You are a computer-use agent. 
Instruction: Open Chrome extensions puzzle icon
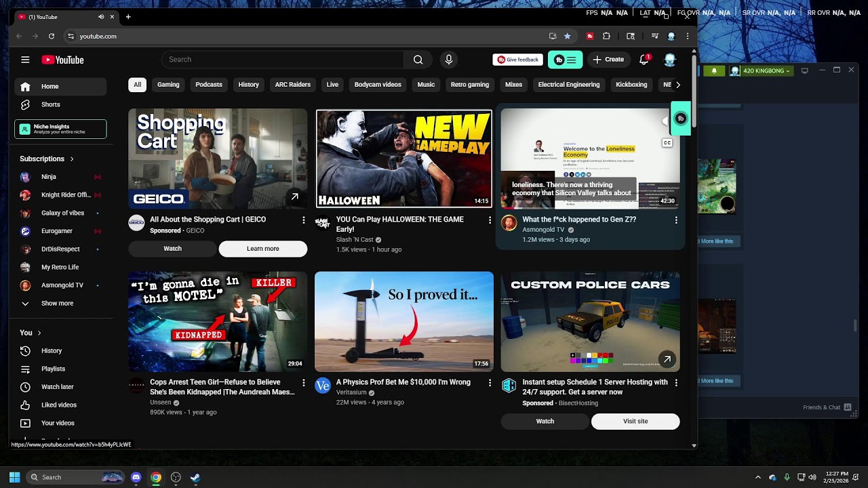click(606, 36)
